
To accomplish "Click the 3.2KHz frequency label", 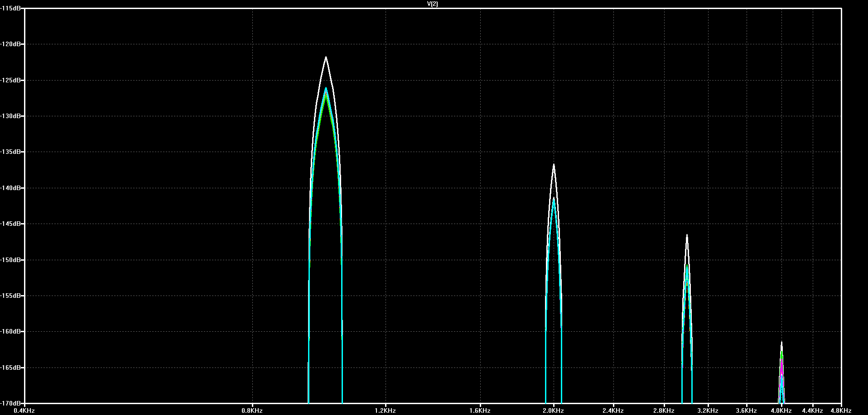I will click(708, 411).
